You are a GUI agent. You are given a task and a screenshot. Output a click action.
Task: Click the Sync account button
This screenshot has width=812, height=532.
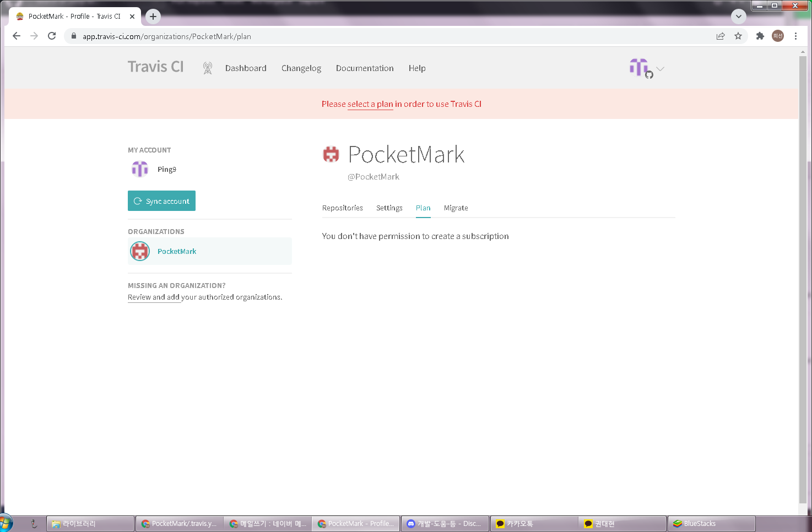(x=161, y=201)
